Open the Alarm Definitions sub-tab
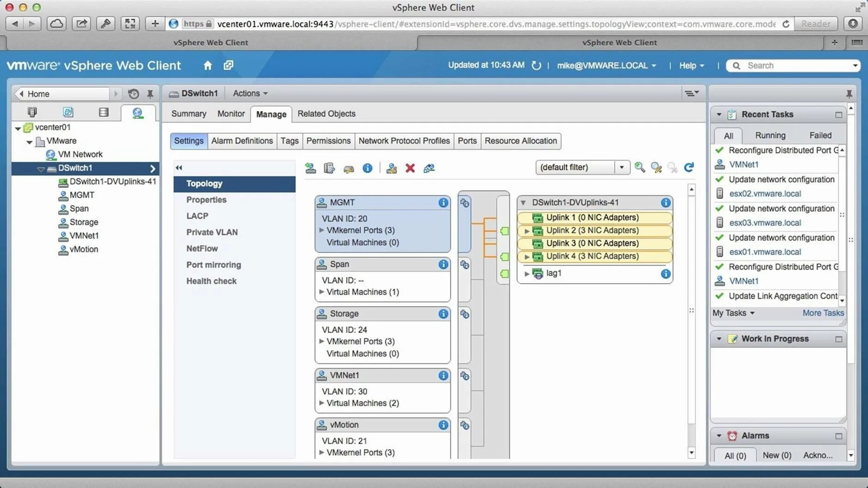 [x=242, y=141]
